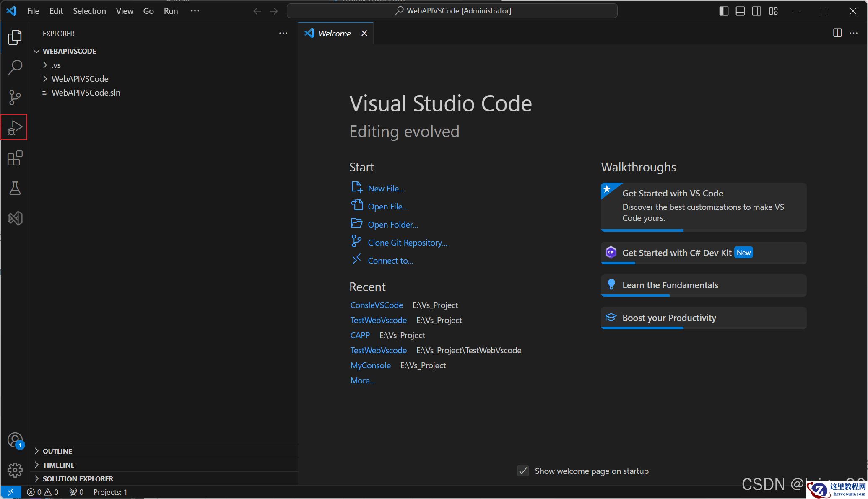Split the editor to the right
Screen dimensions: 868x499
pyautogui.click(x=837, y=33)
